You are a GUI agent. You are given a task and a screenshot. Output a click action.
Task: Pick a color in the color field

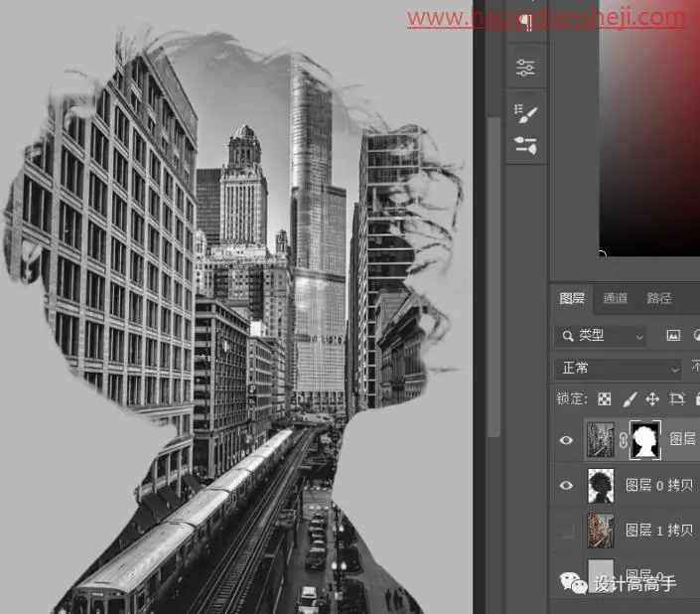[649, 129]
